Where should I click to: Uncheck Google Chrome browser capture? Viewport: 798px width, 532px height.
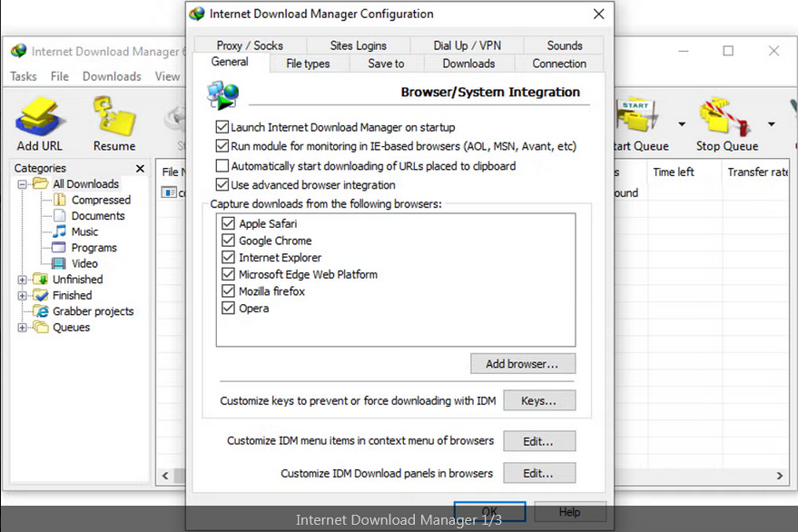(x=228, y=241)
